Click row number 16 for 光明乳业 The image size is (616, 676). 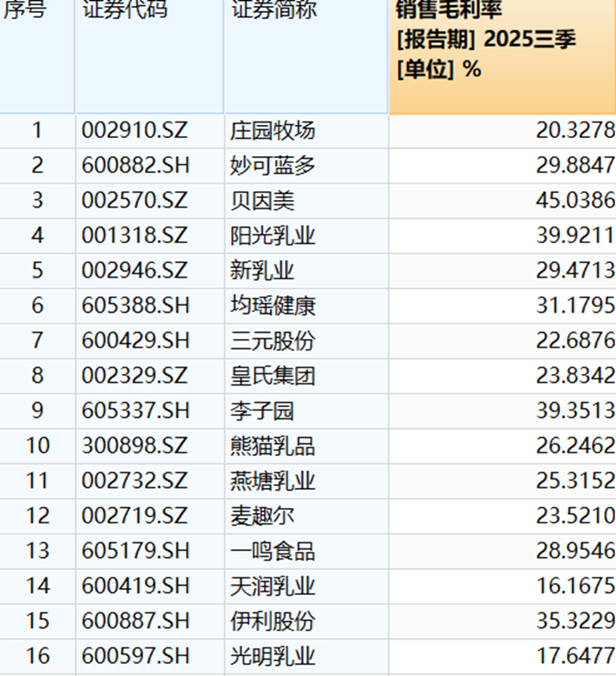coord(38,655)
